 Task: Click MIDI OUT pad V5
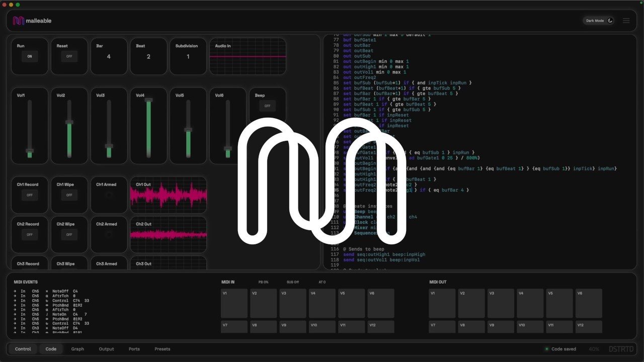[559, 303]
